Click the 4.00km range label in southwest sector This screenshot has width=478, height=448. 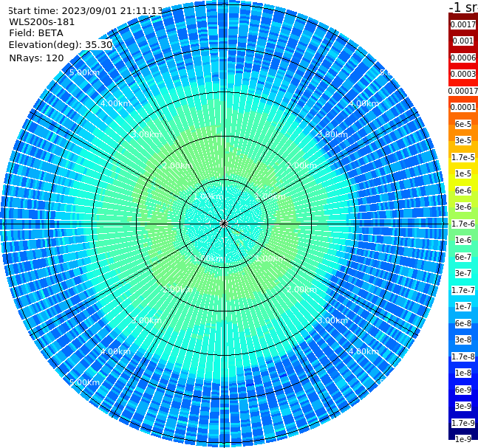click(x=115, y=351)
